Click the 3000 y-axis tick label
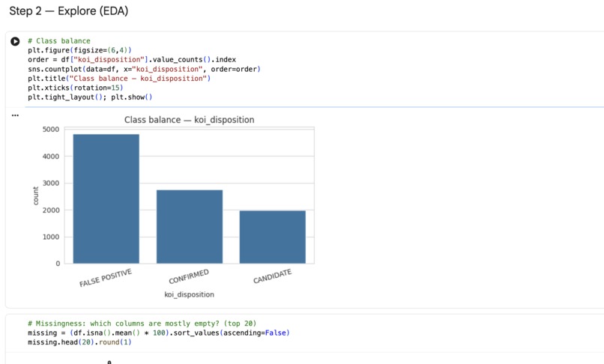Screen dimensions: 604x364 [x=51, y=183]
